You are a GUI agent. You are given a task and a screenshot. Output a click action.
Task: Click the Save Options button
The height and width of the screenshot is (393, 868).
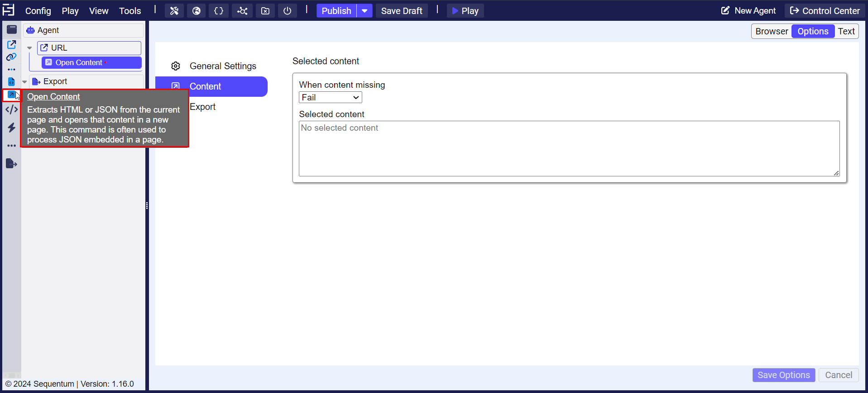(784, 375)
